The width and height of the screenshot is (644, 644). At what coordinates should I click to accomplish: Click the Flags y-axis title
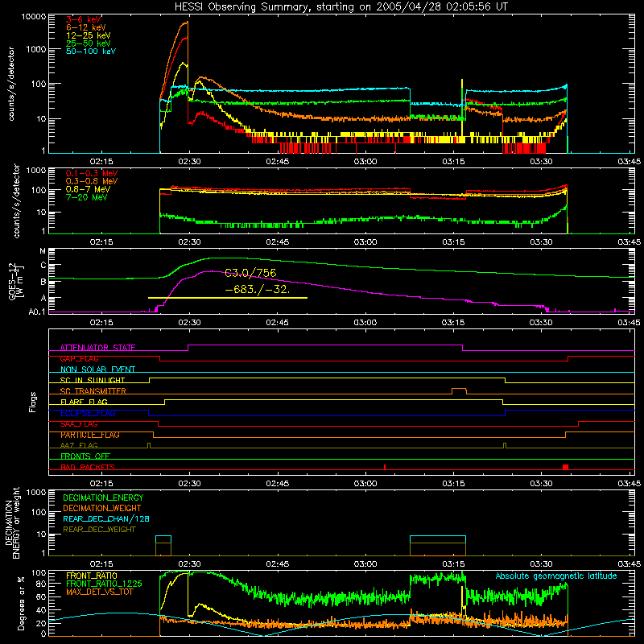pos(33,402)
